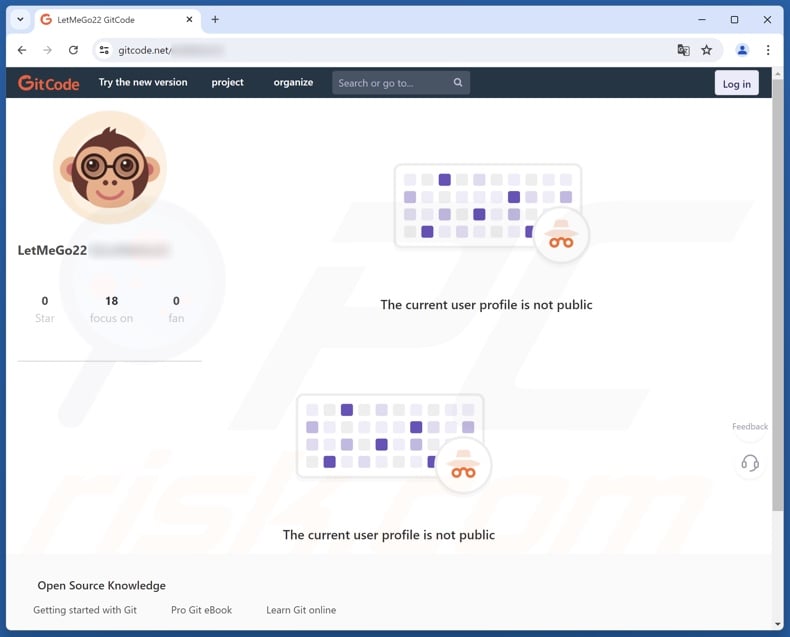Open 'Getting started with Git' link
The width and height of the screenshot is (790, 637).
click(x=85, y=610)
